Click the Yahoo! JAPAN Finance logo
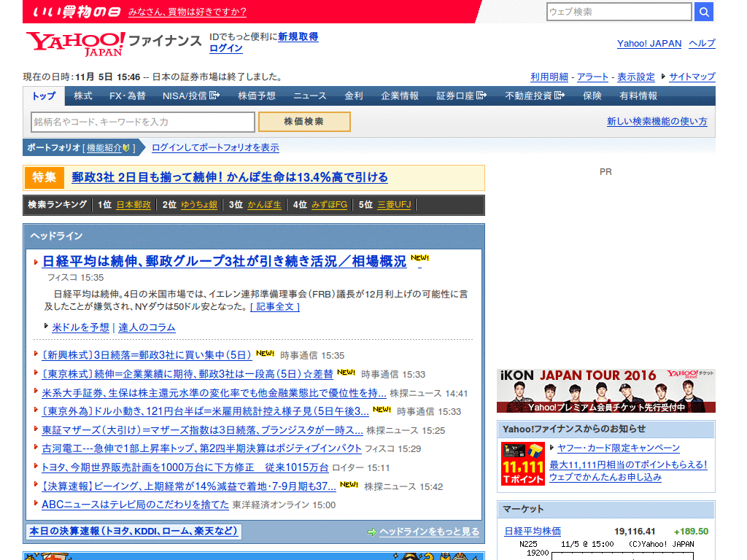The width and height of the screenshot is (747, 560). 114,43
